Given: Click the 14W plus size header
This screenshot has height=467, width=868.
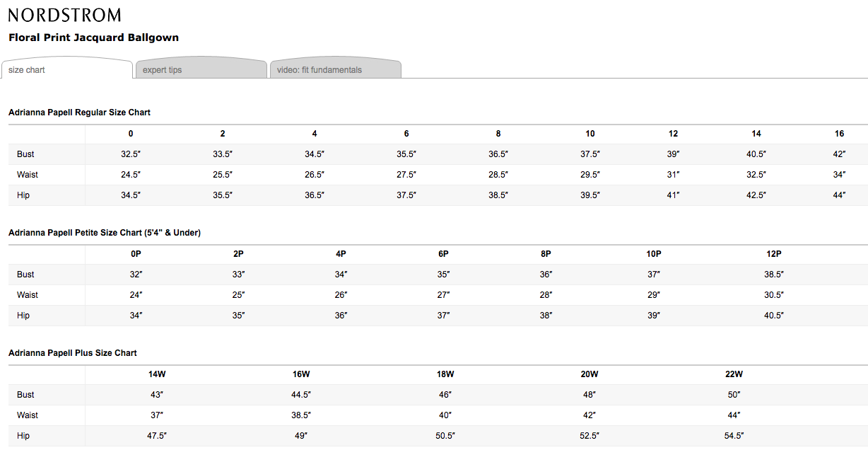Looking at the screenshot, I should tap(156, 374).
